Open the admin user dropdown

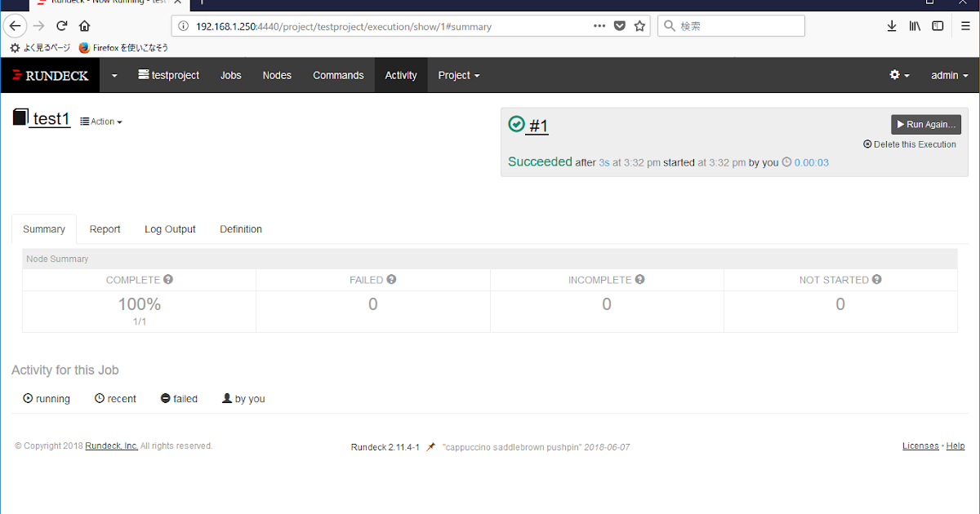point(949,75)
